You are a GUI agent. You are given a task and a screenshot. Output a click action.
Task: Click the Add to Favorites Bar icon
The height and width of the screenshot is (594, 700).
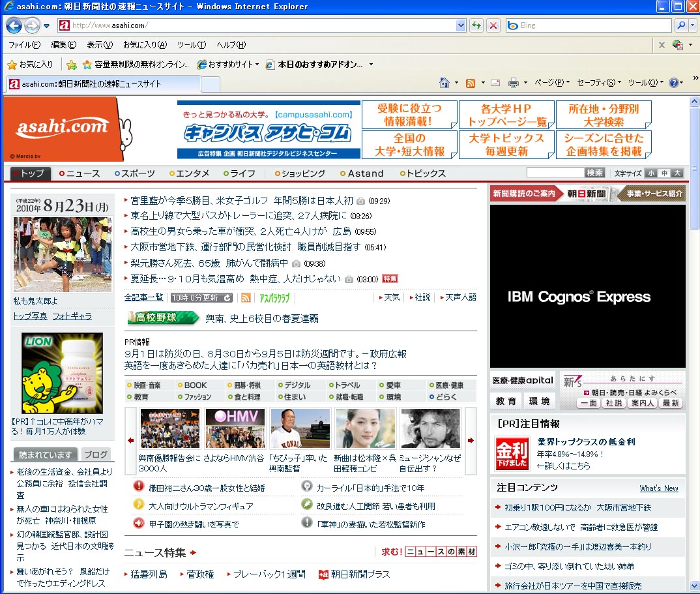[x=72, y=65]
